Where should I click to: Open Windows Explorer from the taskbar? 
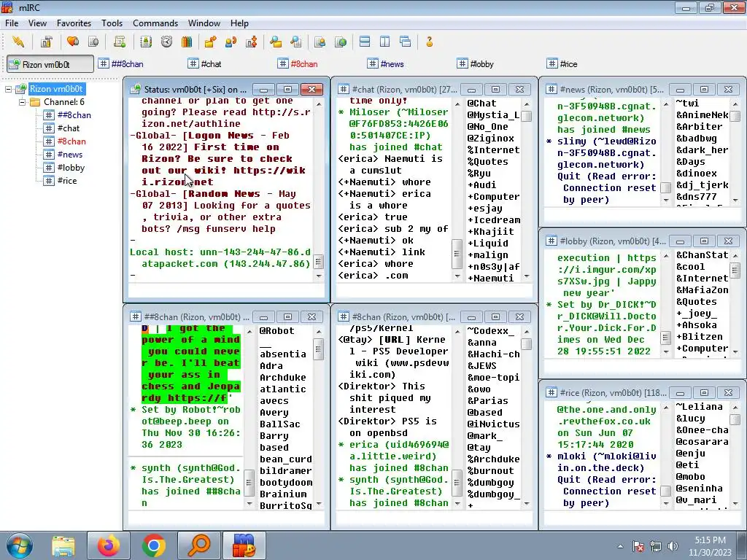[x=63, y=545]
